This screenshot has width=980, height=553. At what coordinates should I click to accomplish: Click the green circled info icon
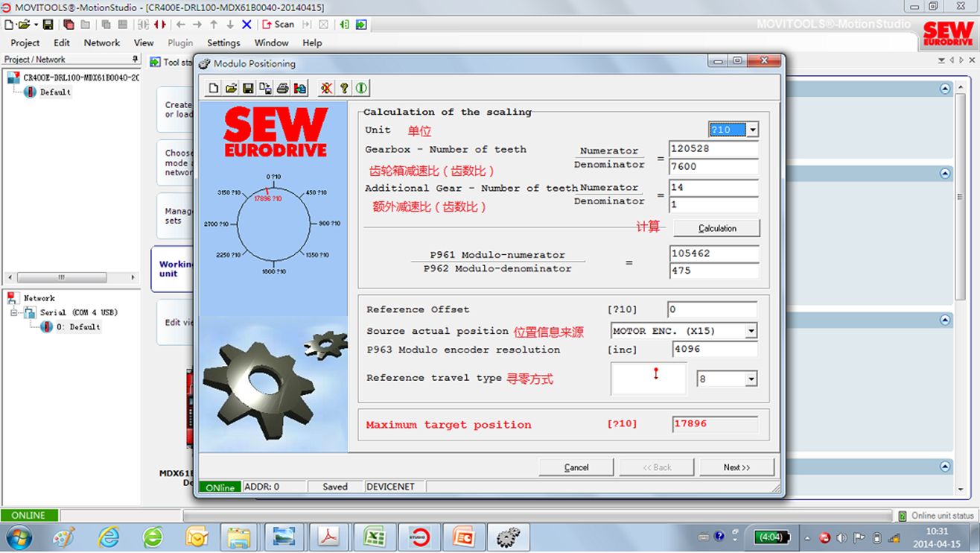pyautogui.click(x=361, y=89)
